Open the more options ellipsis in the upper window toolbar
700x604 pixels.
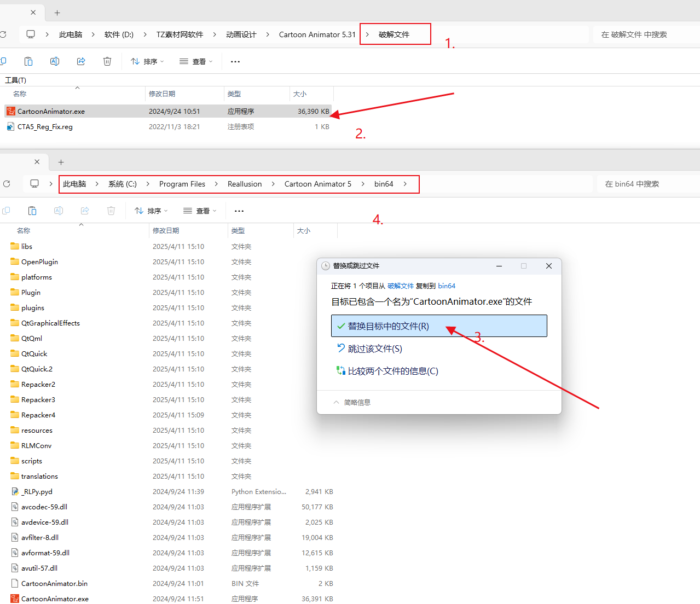235,62
